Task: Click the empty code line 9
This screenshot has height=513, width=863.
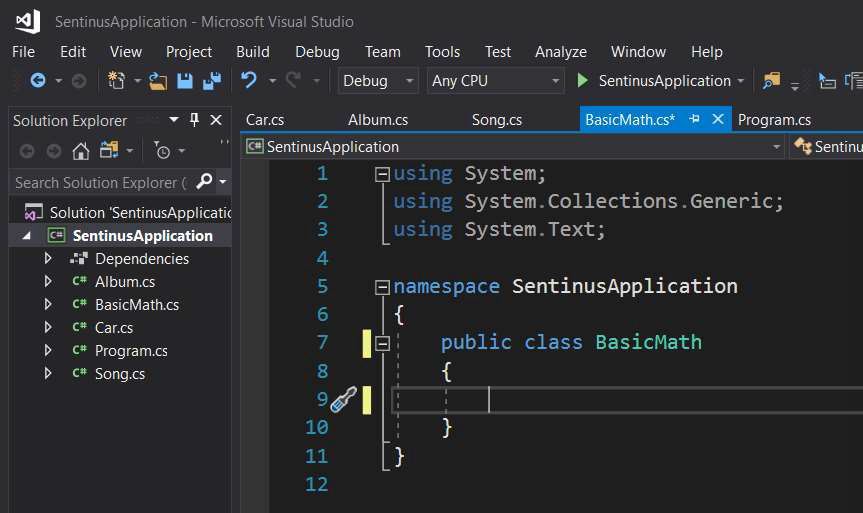Action: (x=627, y=400)
